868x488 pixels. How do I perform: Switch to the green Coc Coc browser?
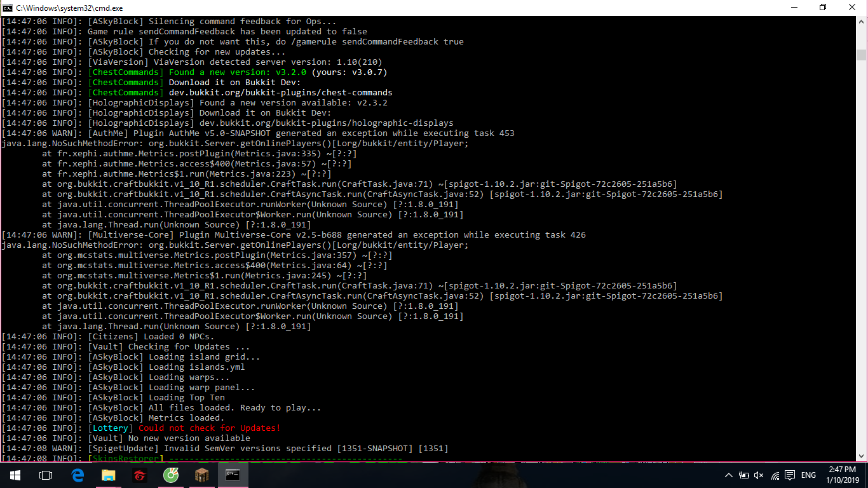(171, 475)
